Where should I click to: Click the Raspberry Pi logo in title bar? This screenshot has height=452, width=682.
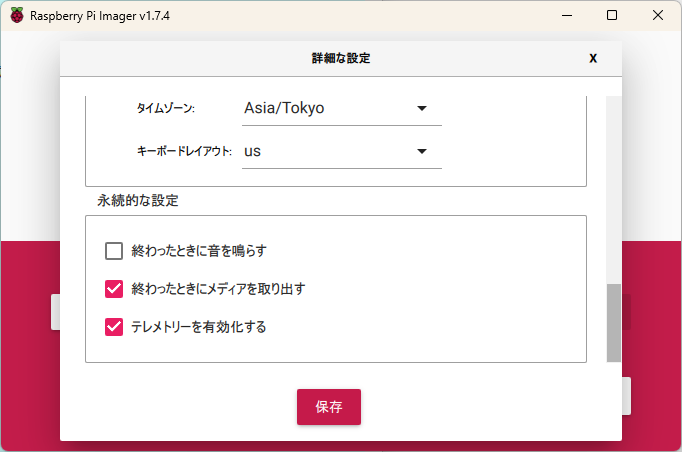click(17, 16)
